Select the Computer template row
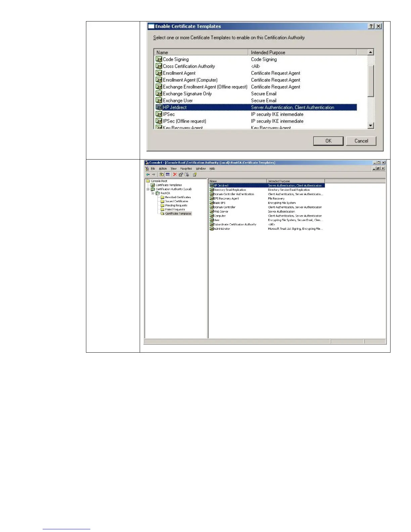 267,216
